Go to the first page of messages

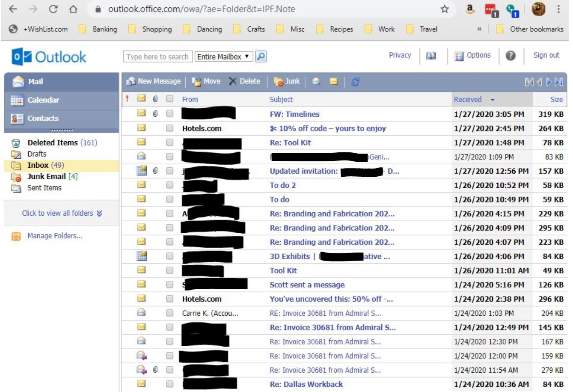click(x=529, y=82)
